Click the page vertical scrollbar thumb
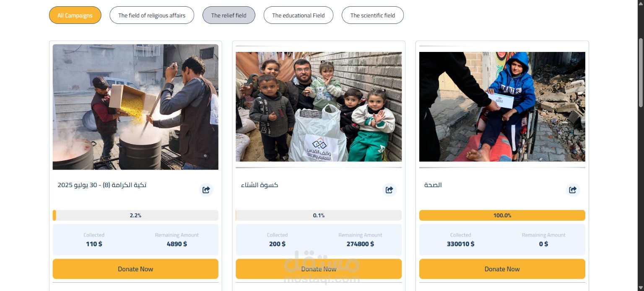644x291 pixels. coord(640,73)
